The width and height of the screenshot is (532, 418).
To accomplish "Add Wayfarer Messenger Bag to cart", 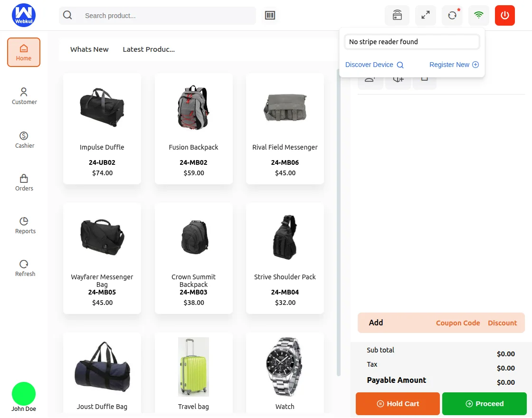I will pos(102,258).
